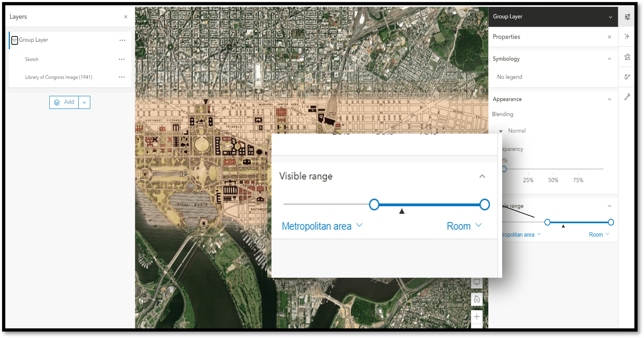This screenshot has width=644, height=338.
Task: Click the Symbology panel icon
Action: (628, 57)
